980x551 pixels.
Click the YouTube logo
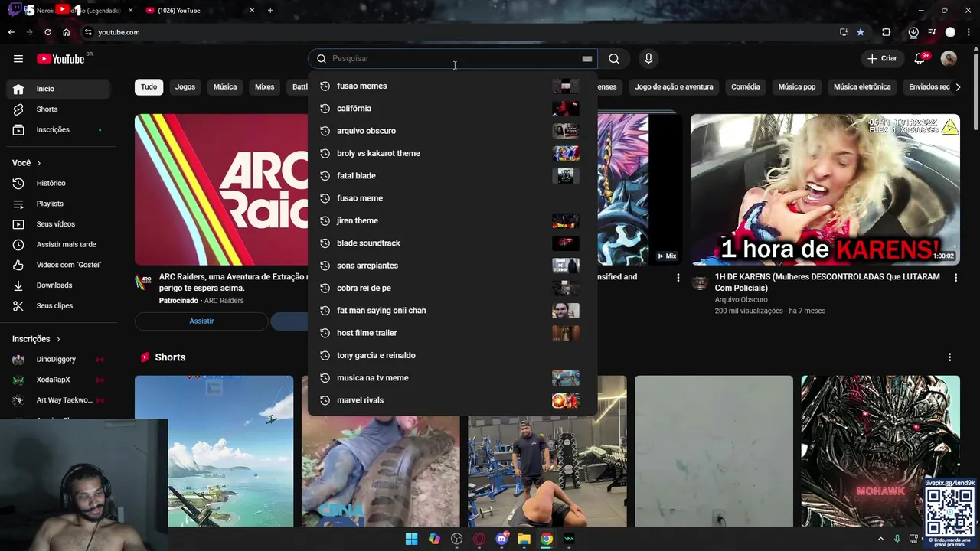[60, 59]
